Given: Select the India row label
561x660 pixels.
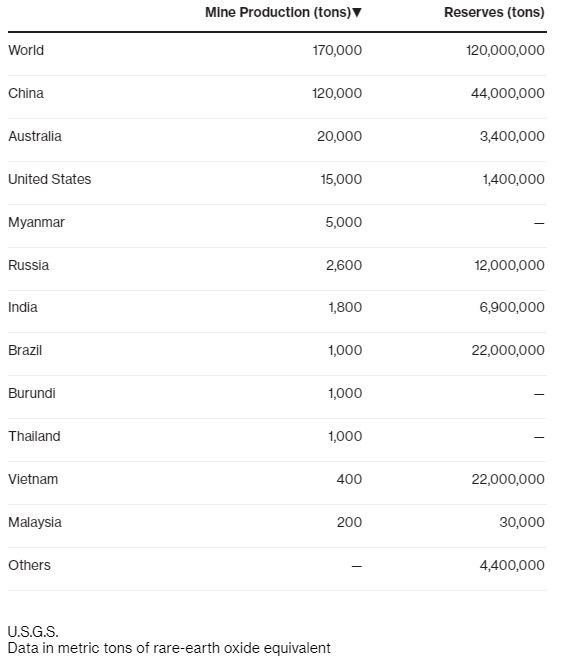Looking at the screenshot, I should [x=23, y=307].
